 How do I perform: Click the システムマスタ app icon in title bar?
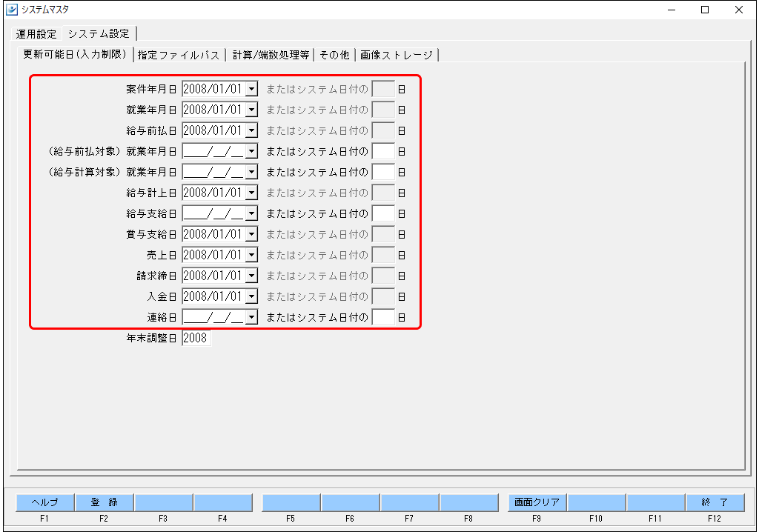12,10
